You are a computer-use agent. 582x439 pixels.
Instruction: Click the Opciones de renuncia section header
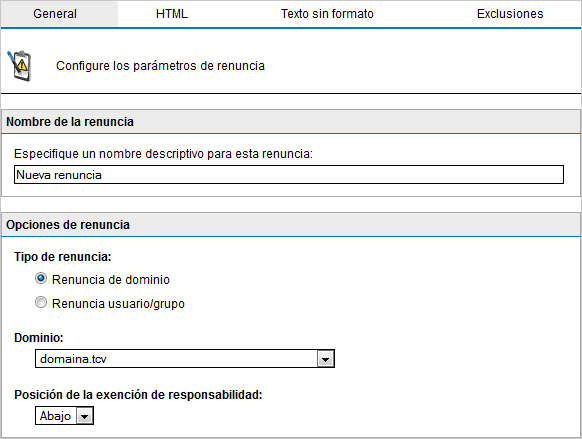(x=291, y=225)
